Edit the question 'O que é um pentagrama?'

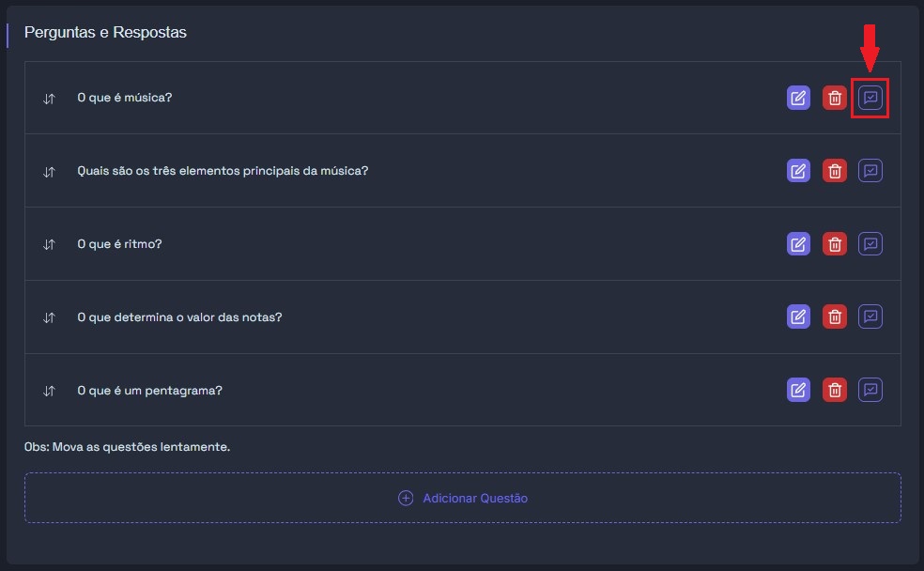798,390
